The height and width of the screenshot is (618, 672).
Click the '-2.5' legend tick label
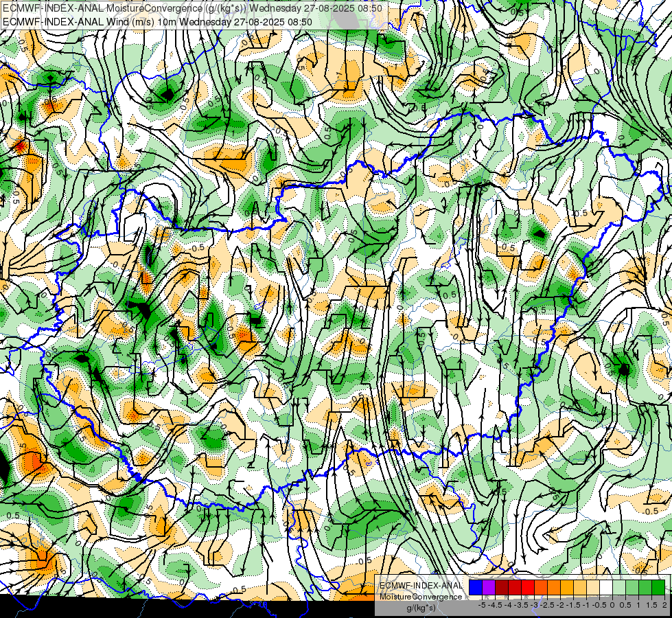point(547,605)
